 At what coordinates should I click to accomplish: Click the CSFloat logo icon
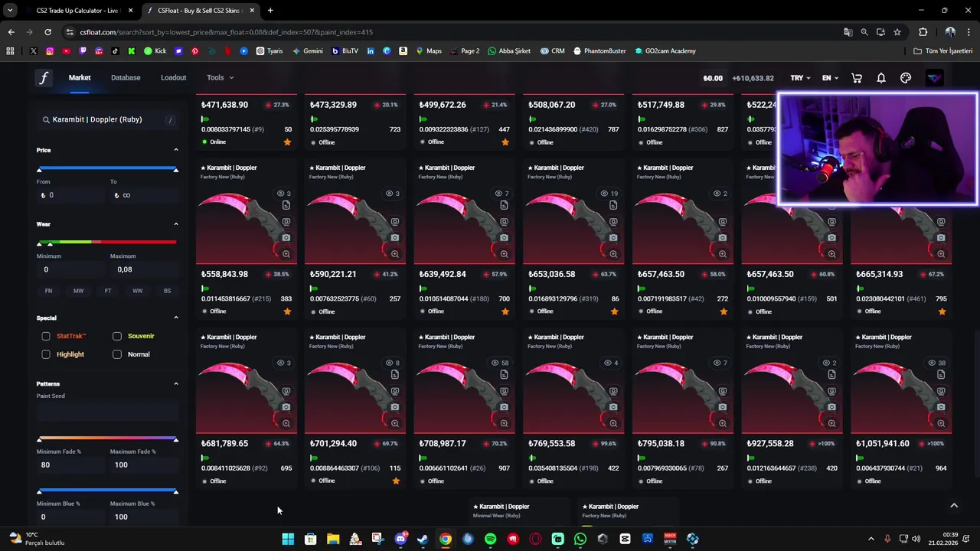(44, 77)
